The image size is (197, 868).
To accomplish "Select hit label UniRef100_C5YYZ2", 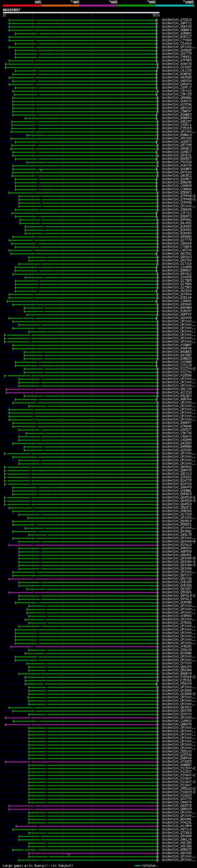I will tap(177, 91).
